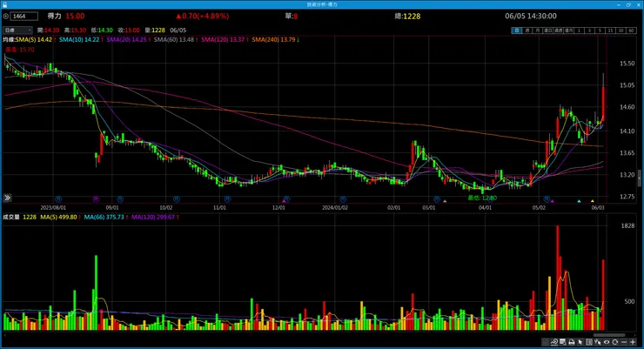Switch to the 60-minute period button
This screenshot has height=349, width=644.
pyautogui.click(x=631, y=30)
